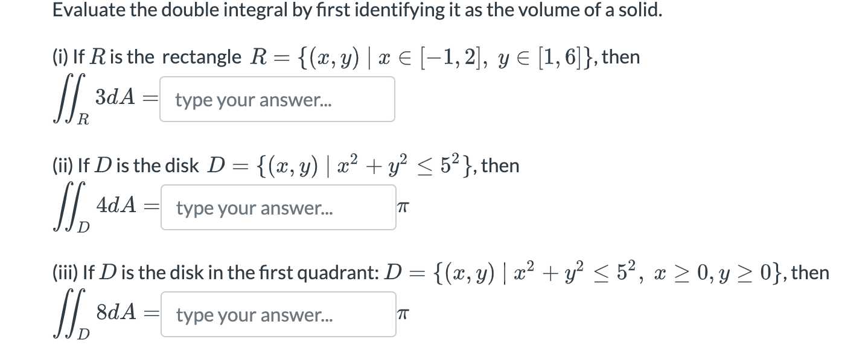Select the π symbol after the part (ii) answer
Image resolution: width=868 pixels, height=359 pixels.
coord(403,207)
